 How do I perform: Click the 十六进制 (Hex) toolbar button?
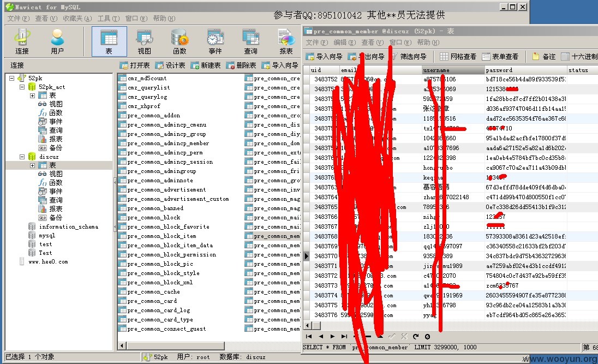pos(579,56)
